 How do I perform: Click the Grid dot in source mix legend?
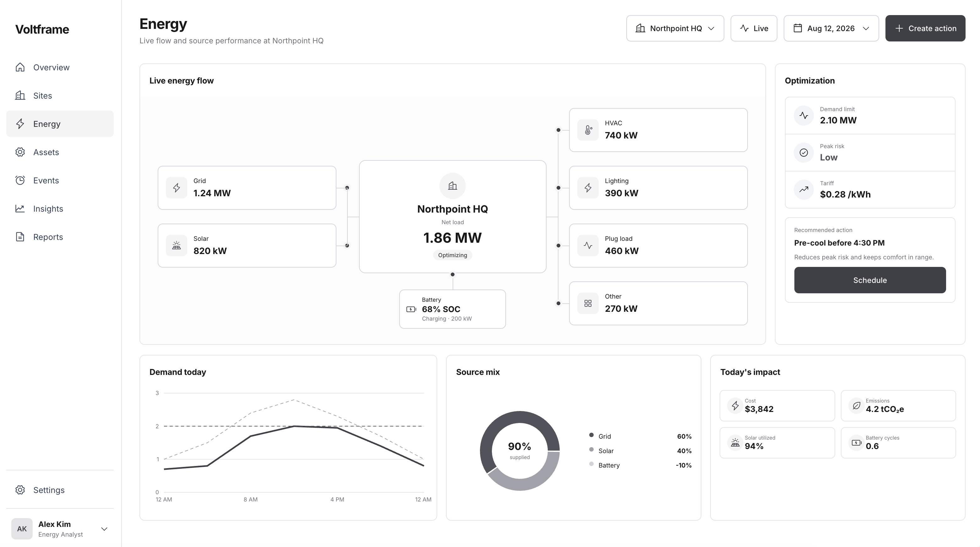click(591, 435)
